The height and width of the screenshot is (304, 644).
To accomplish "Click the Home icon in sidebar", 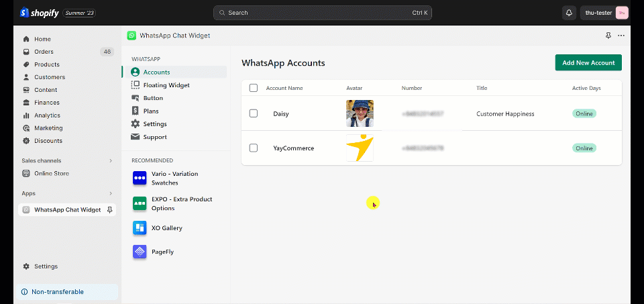I will 26,39.
